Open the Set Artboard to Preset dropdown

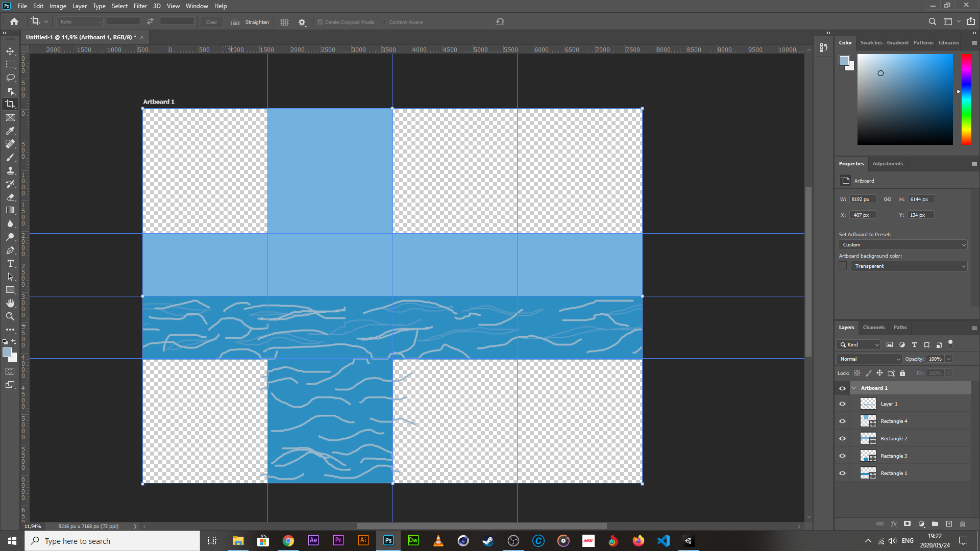[x=903, y=245]
